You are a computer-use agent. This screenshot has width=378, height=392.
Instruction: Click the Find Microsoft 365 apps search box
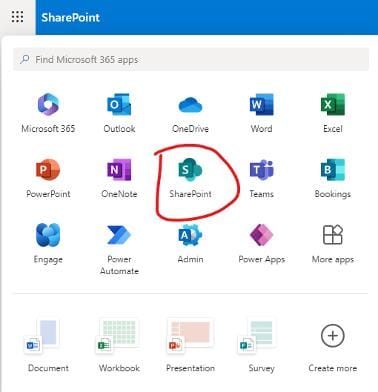click(x=191, y=59)
